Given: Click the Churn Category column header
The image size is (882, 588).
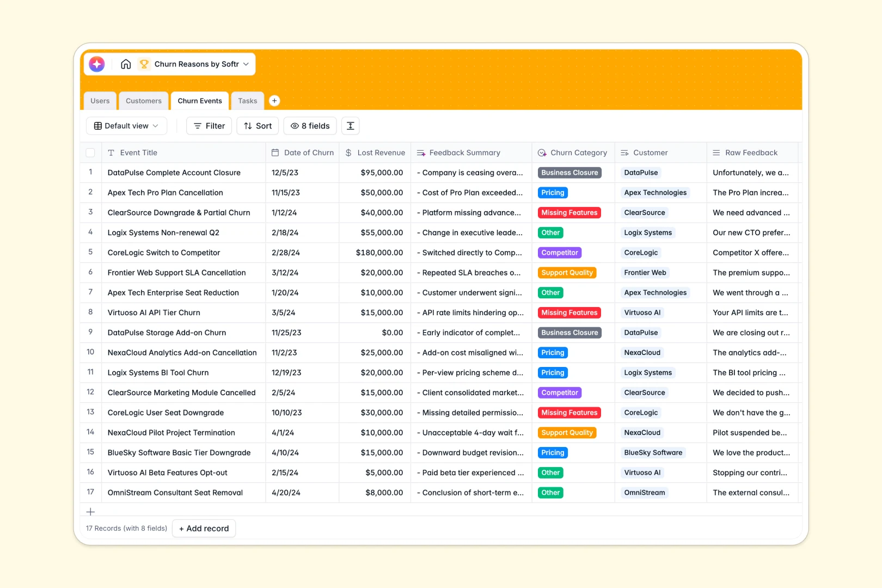Looking at the screenshot, I should click(x=573, y=153).
